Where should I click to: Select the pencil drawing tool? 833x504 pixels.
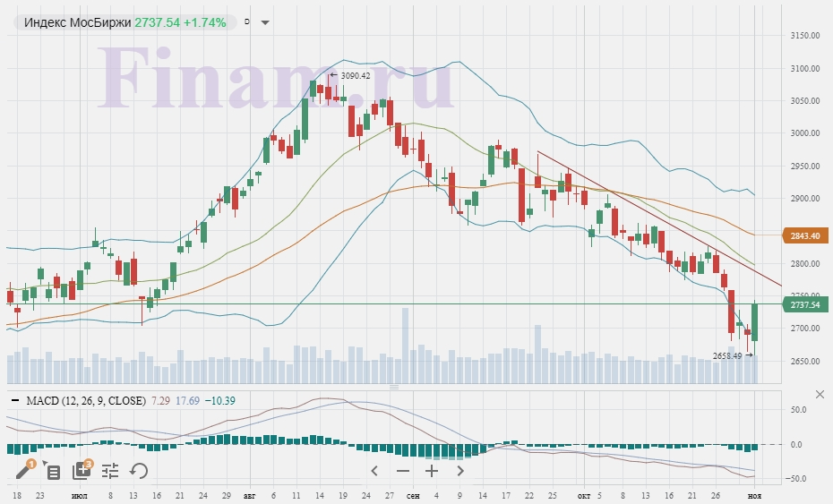(x=24, y=471)
